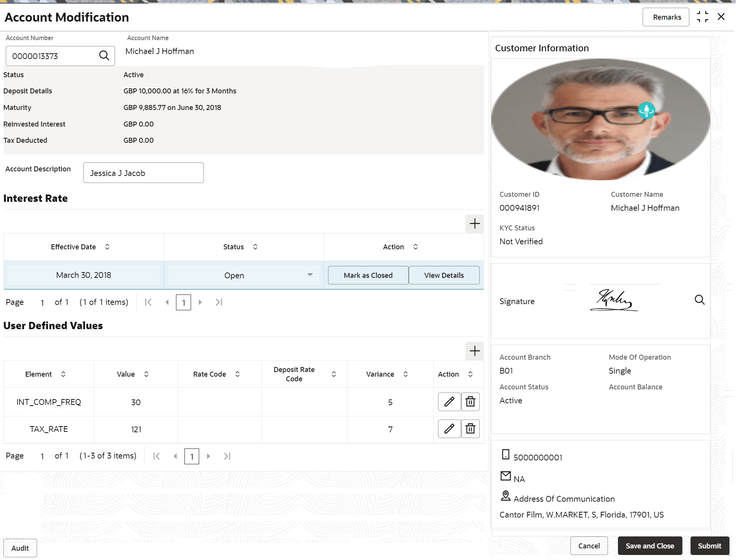Edit the INT_COMP_FREQ row
The image size is (736, 560).
[449, 402]
